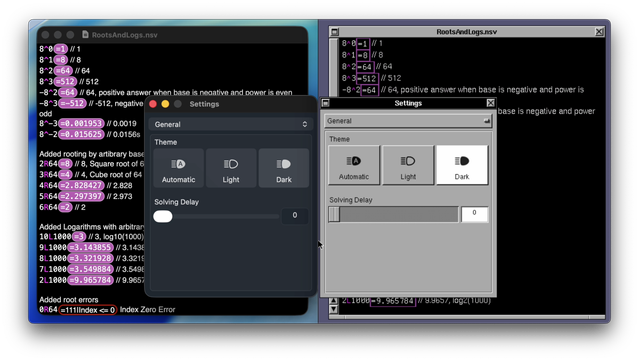
Task: Click the highlighted Dark theme in gray Settings
Action: click(462, 165)
